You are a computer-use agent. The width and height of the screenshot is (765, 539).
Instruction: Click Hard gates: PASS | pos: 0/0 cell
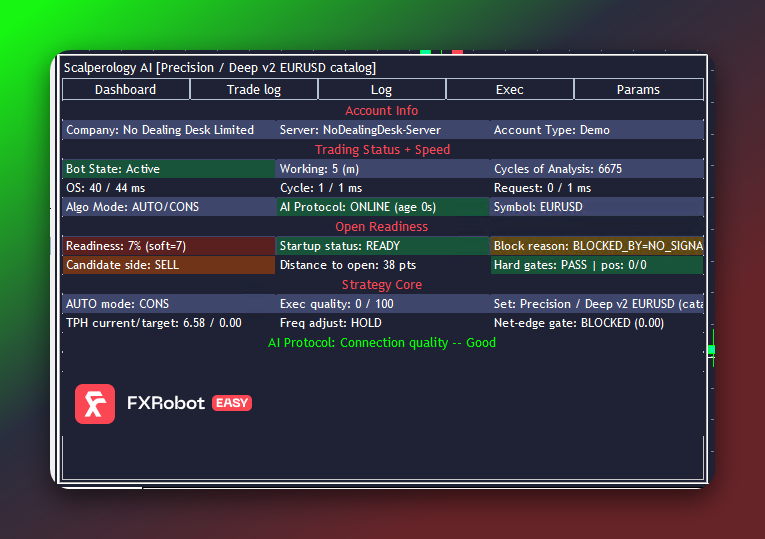click(597, 265)
